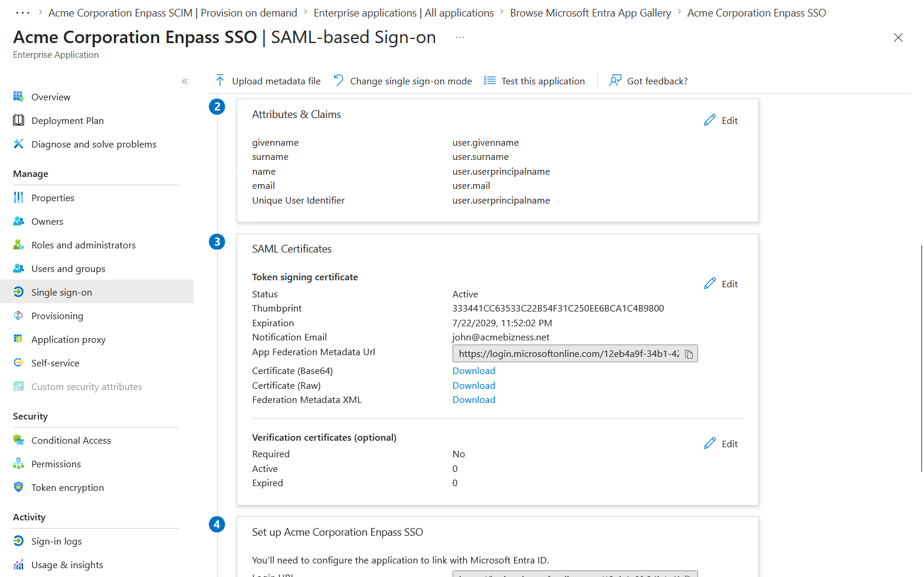Click the Single sign-on arrow icon
This screenshot has width=924, height=577.
pyautogui.click(x=18, y=292)
